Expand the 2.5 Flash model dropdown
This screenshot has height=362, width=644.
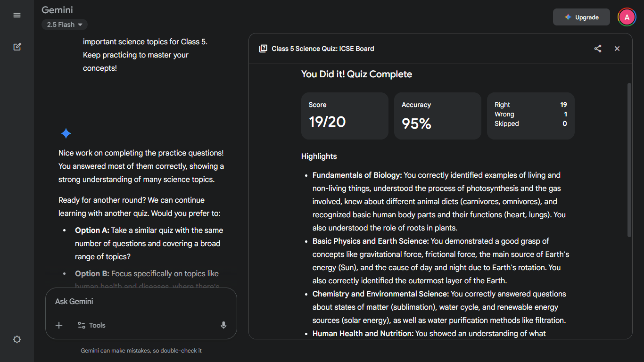coord(65,25)
